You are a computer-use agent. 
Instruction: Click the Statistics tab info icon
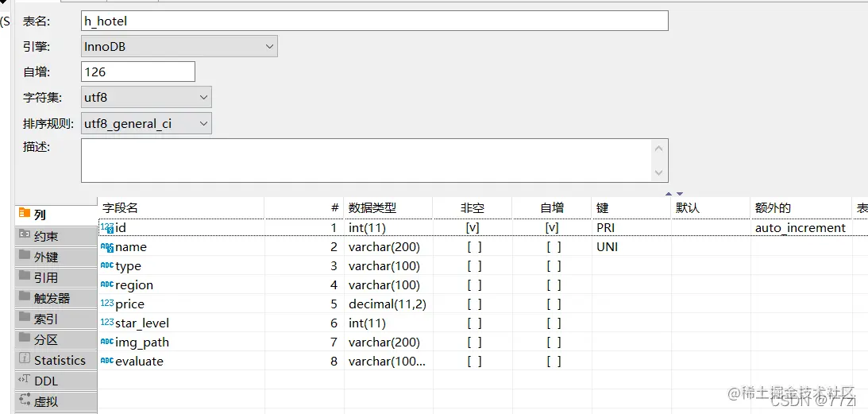click(24, 358)
